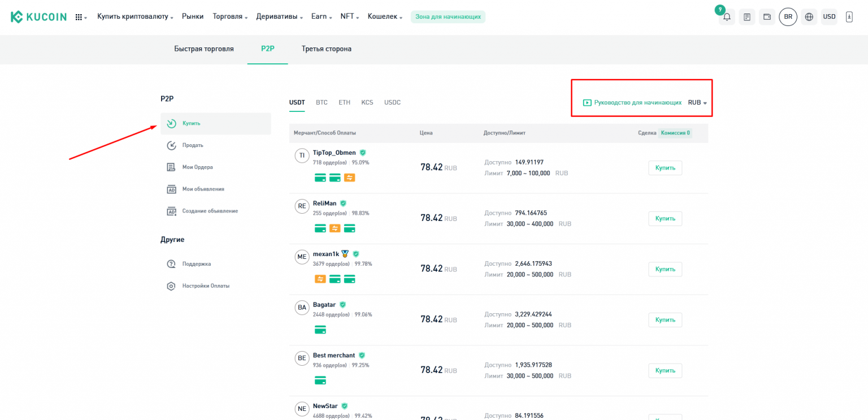Image resolution: width=868 pixels, height=420 pixels.
Task: Open Настройки Оплаты in sidebar
Action: pos(205,286)
